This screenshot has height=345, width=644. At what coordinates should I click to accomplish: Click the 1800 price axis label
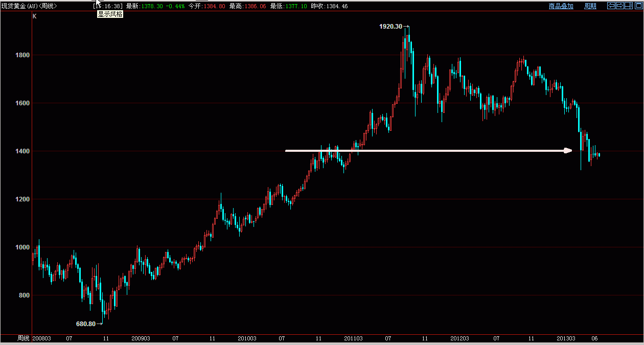pyautogui.click(x=22, y=55)
